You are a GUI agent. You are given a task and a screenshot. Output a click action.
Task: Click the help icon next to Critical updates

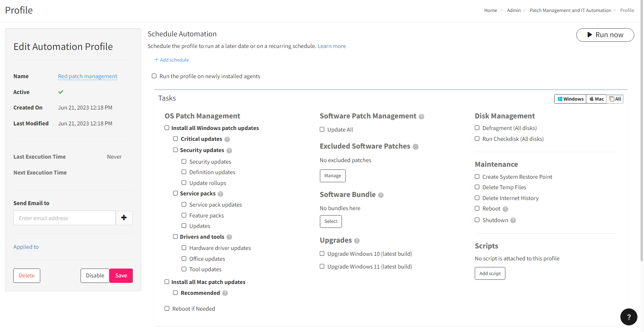[227, 139]
